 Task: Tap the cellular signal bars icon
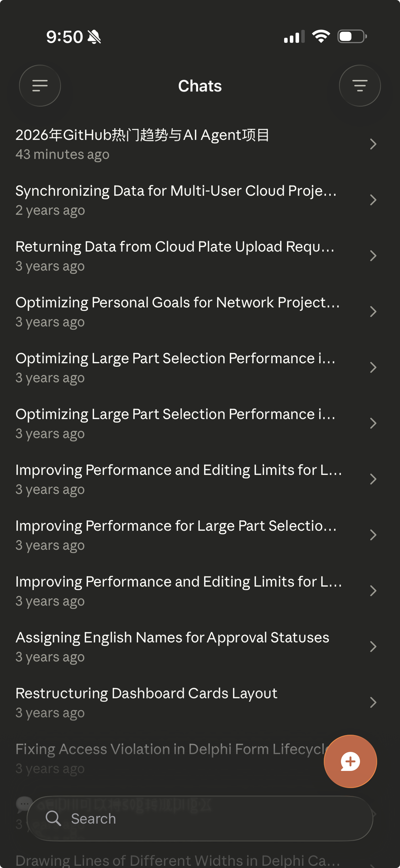point(294,36)
